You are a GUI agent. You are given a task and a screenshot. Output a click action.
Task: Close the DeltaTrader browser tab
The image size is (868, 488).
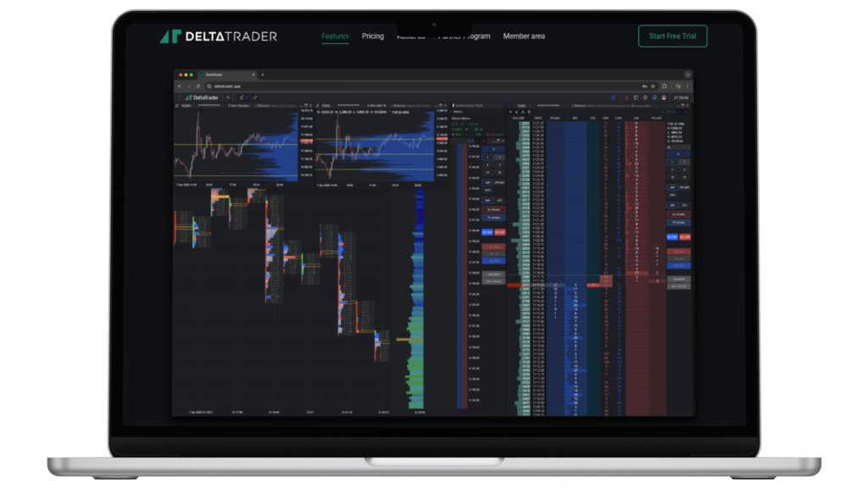253,75
